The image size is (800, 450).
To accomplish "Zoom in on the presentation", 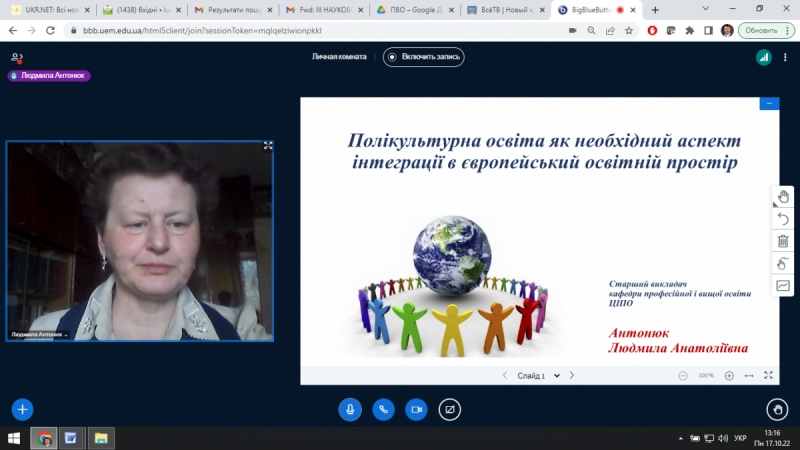I will (729, 376).
